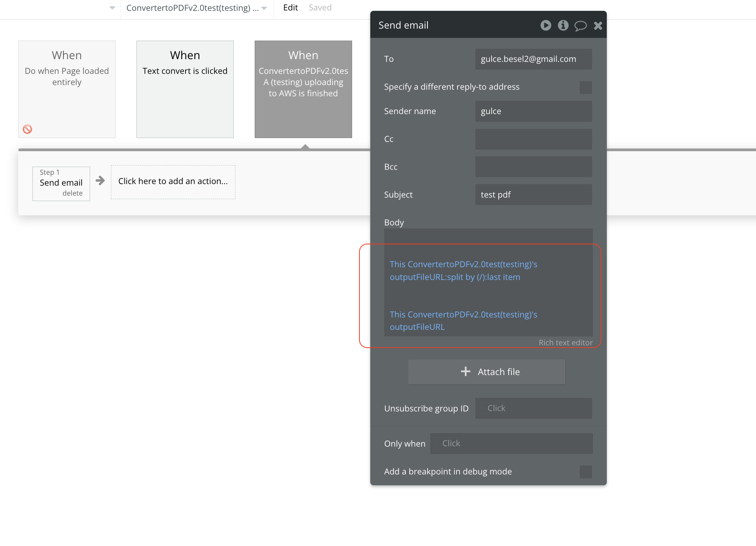Image resolution: width=756 pixels, height=546 pixels.
Task: Show info about the Send email action
Action: [563, 25]
